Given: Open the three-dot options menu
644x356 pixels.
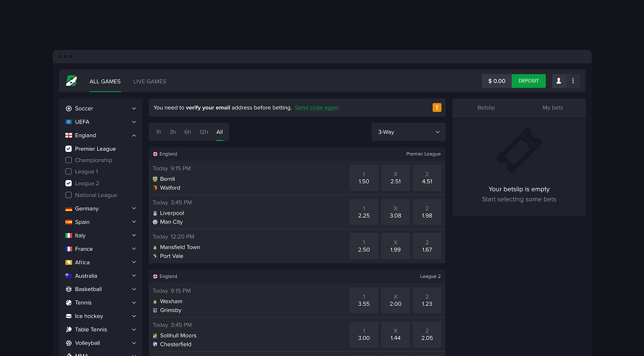Looking at the screenshot, I should (573, 81).
